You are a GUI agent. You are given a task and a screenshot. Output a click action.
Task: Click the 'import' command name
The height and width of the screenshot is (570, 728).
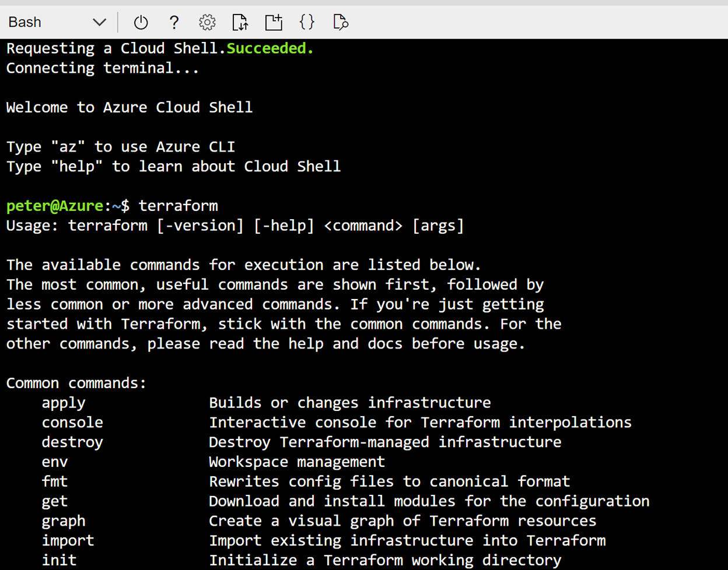point(68,541)
